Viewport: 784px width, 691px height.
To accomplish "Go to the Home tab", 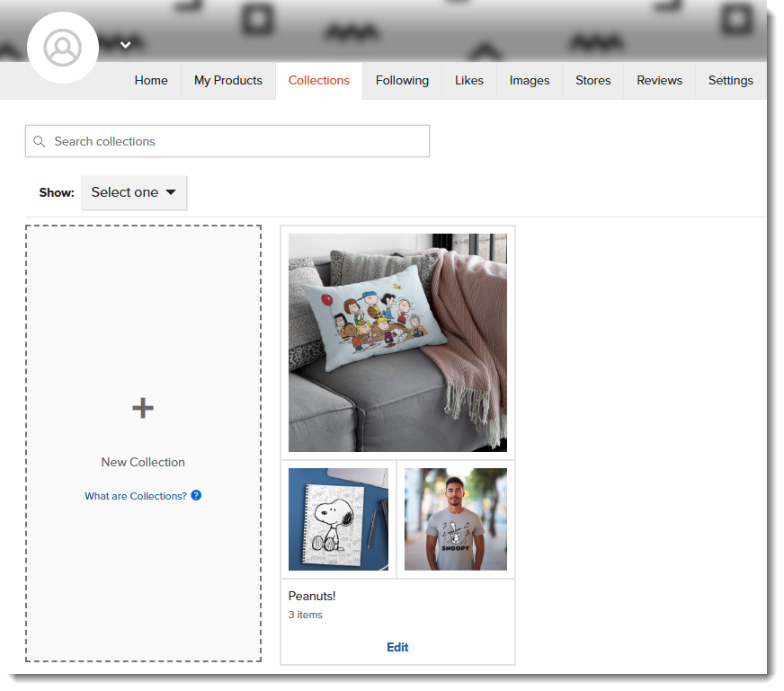I will coord(151,81).
